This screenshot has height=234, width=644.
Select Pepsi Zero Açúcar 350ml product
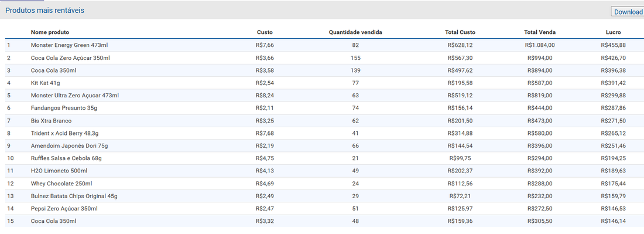point(64,209)
